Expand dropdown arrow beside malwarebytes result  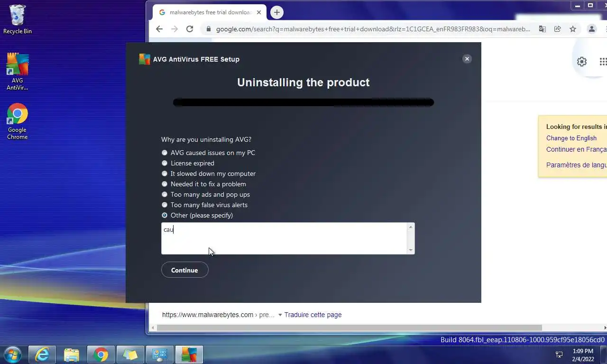[280, 315]
